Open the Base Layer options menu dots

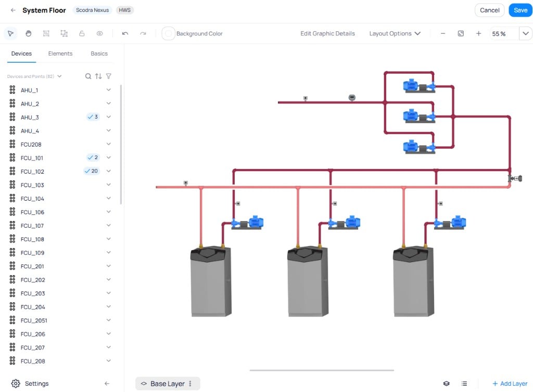tap(191, 384)
